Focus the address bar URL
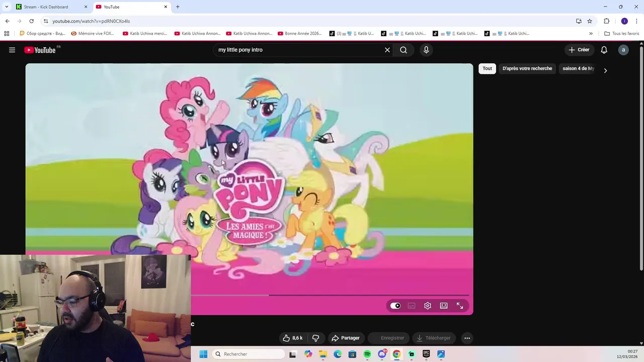 click(91, 21)
